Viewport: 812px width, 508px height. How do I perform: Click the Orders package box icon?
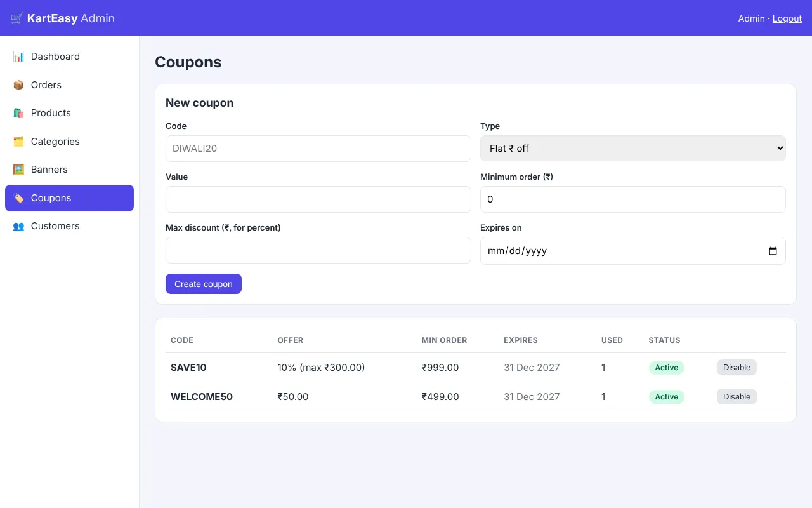pos(18,85)
